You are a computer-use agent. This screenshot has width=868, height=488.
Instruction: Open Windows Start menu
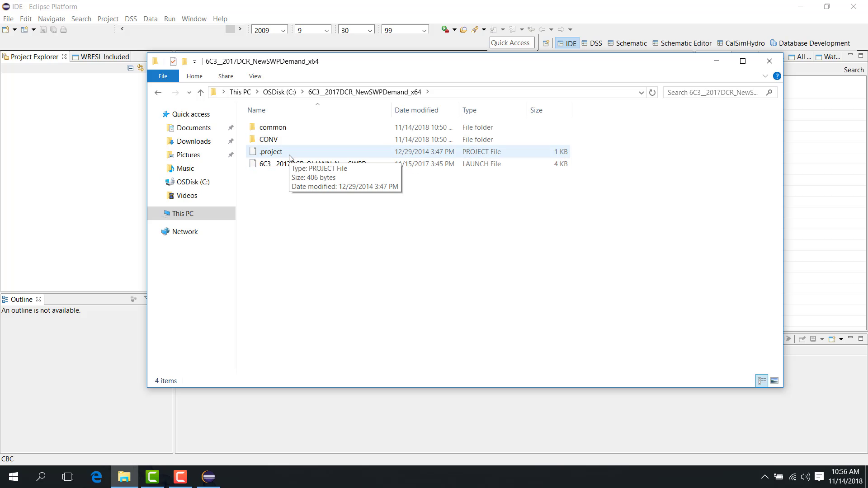(x=14, y=477)
